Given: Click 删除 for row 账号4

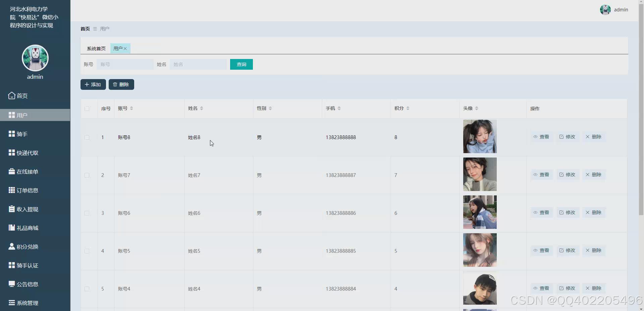Looking at the screenshot, I should (x=594, y=288).
